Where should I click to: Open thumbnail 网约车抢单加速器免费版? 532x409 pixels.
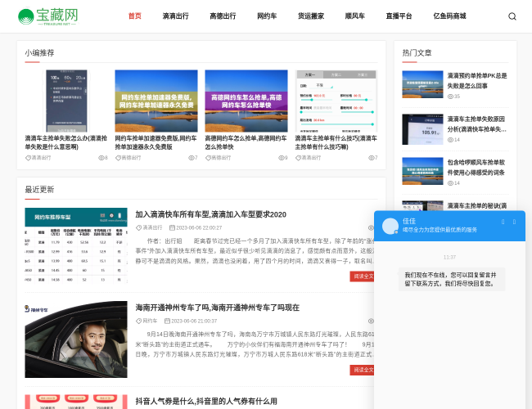click(x=156, y=101)
